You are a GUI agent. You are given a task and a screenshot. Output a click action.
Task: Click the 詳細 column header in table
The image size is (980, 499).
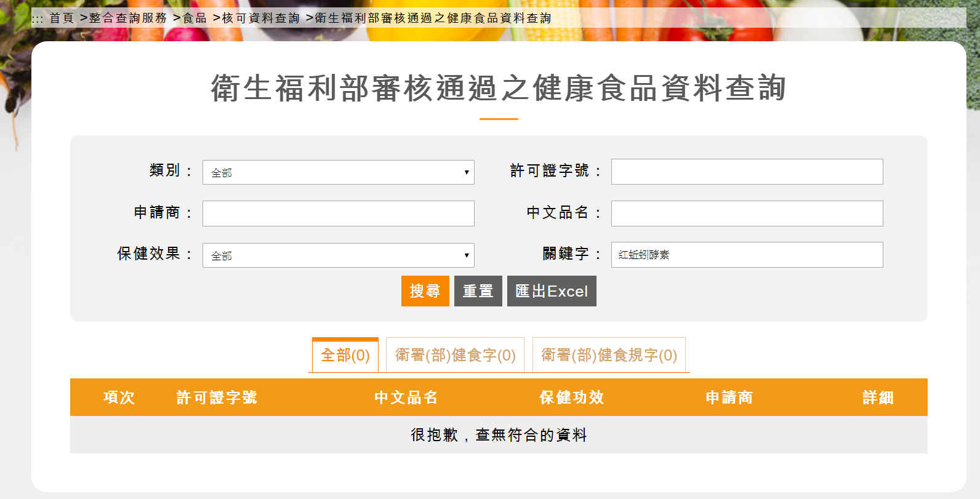[877, 397]
